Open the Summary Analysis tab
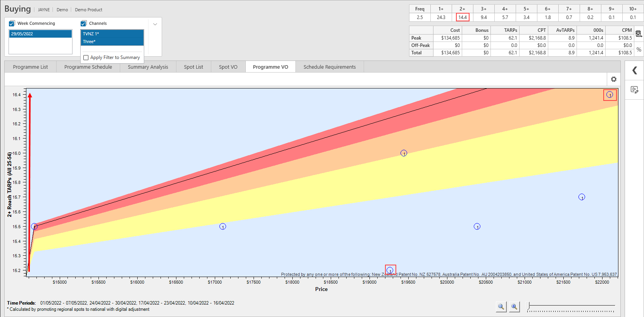Screen dimensions: 644x317 [148, 67]
